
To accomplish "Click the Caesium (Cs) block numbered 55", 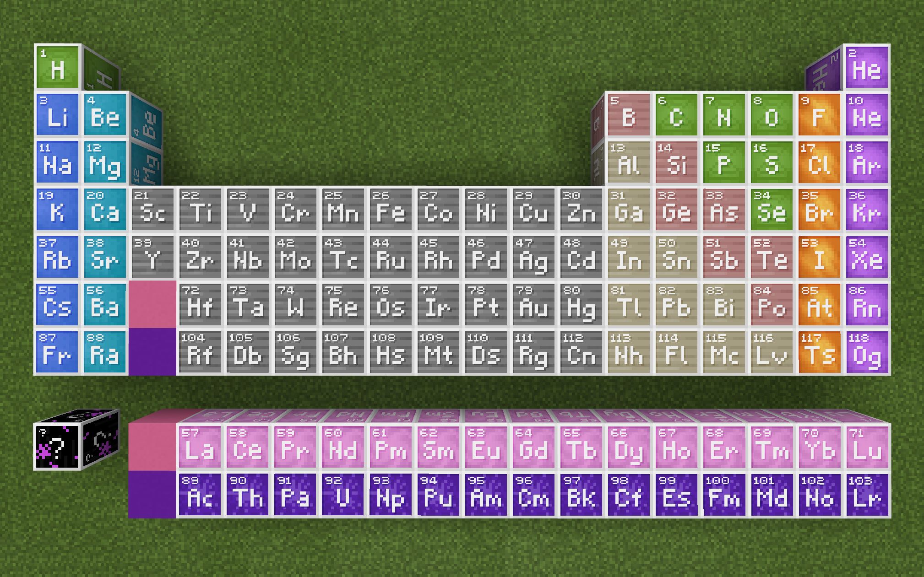I will coord(57,305).
